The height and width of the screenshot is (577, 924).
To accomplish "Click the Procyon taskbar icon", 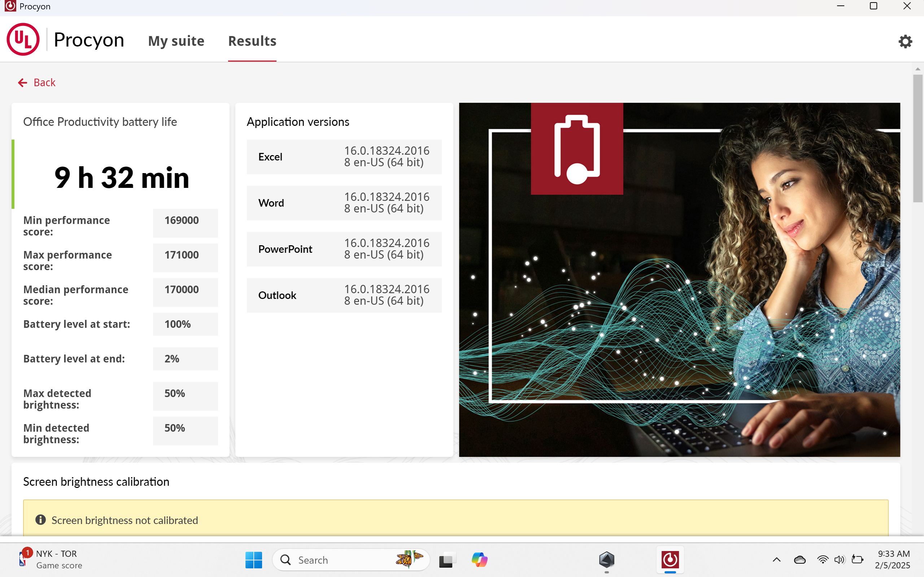I will 670,560.
